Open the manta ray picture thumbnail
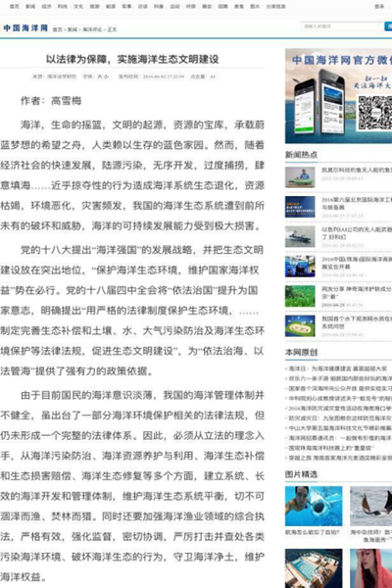 (x=371, y=506)
